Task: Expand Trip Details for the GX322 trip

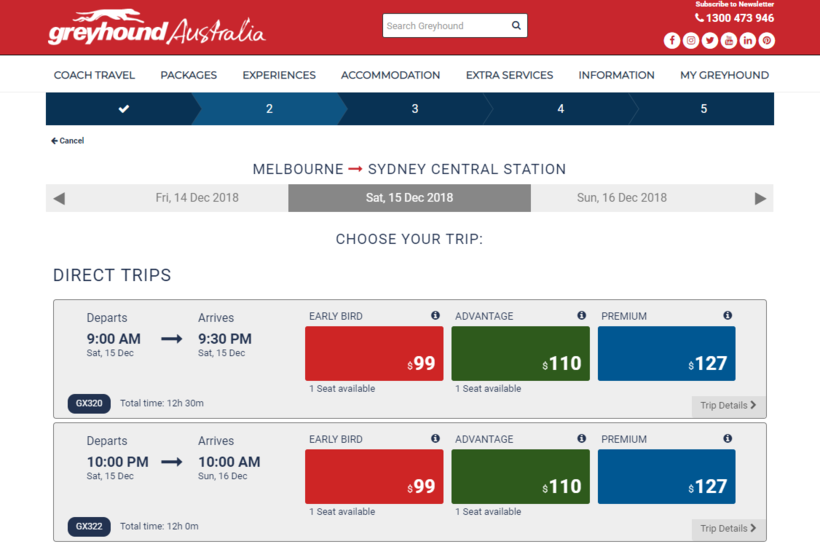Action: coord(727,528)
